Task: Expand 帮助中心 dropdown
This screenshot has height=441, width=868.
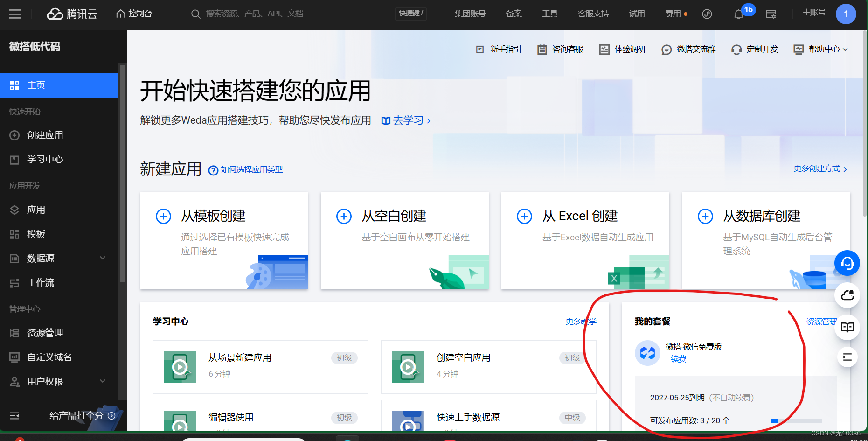Action: coord(821,49)
